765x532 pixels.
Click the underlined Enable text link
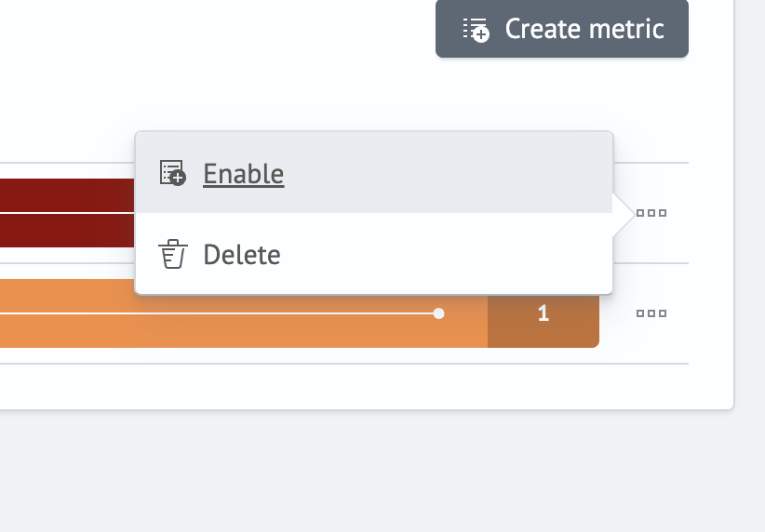tap(244, 174)
